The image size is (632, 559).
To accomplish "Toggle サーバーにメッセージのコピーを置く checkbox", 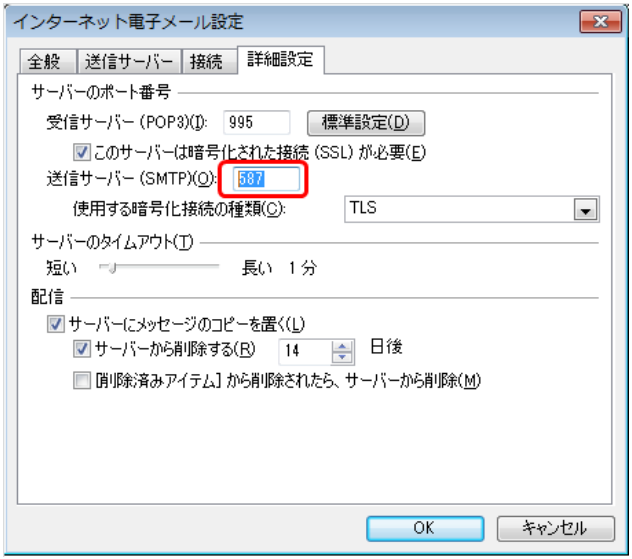I will point(55,325).
